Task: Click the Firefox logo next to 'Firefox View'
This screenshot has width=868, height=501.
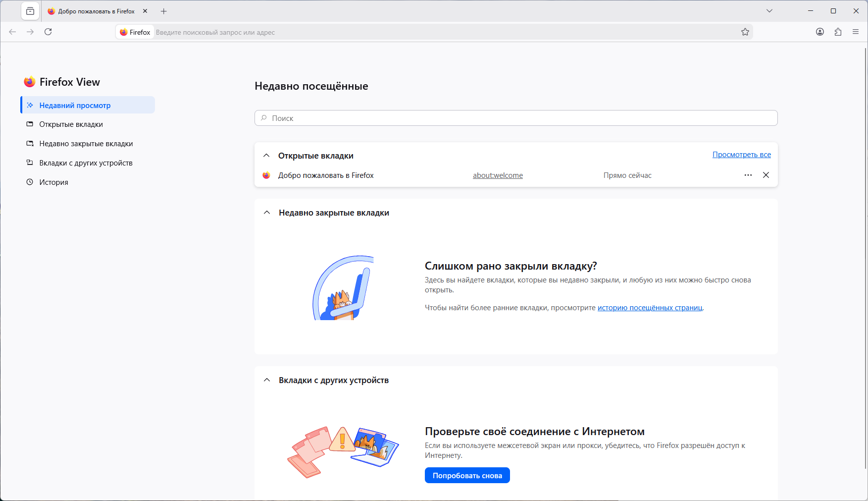Action: pos(30,82)
